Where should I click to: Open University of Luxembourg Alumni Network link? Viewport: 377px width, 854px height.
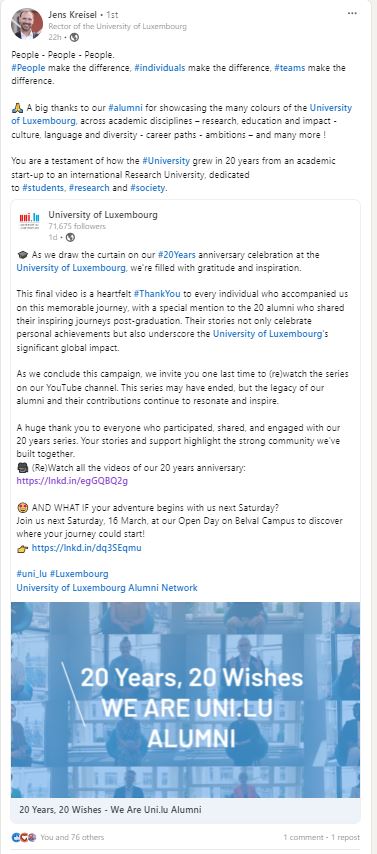pyautogui.click(x=107, y=588)
